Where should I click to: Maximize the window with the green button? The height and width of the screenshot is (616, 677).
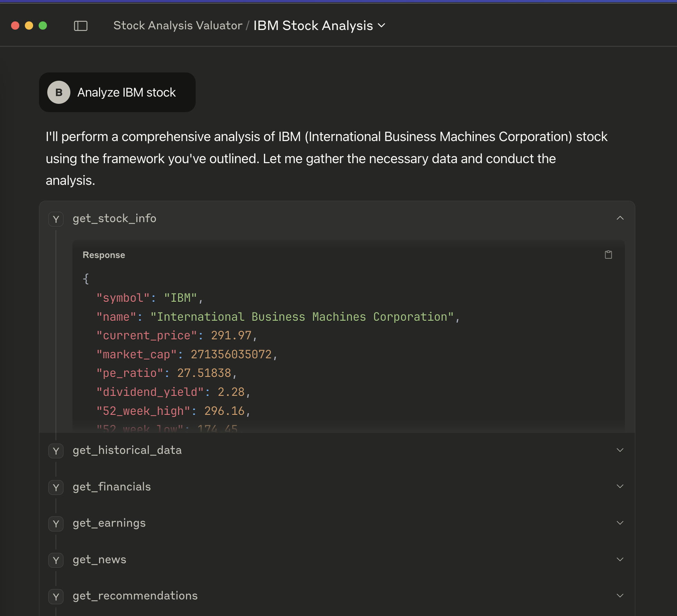tap(43, 26)
